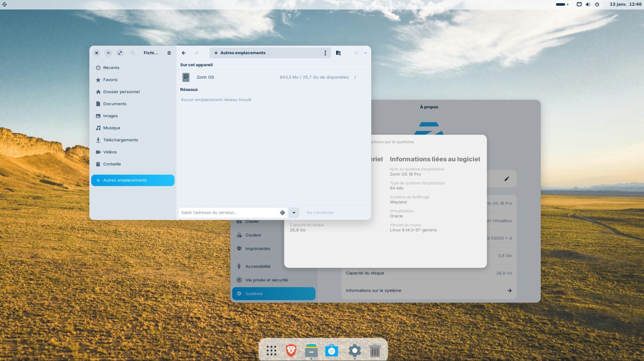Open Corbeille in the sidebar
The image size is (644, 361).
[112, 164]
